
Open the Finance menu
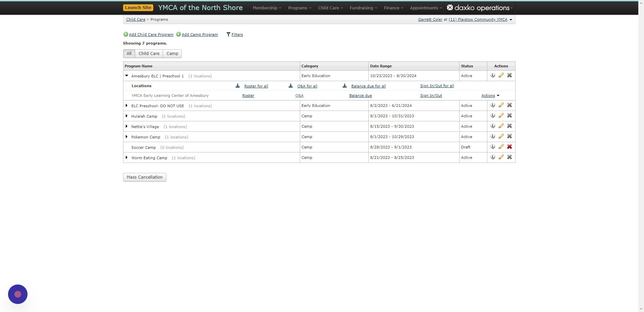click(x=392, y=8)
